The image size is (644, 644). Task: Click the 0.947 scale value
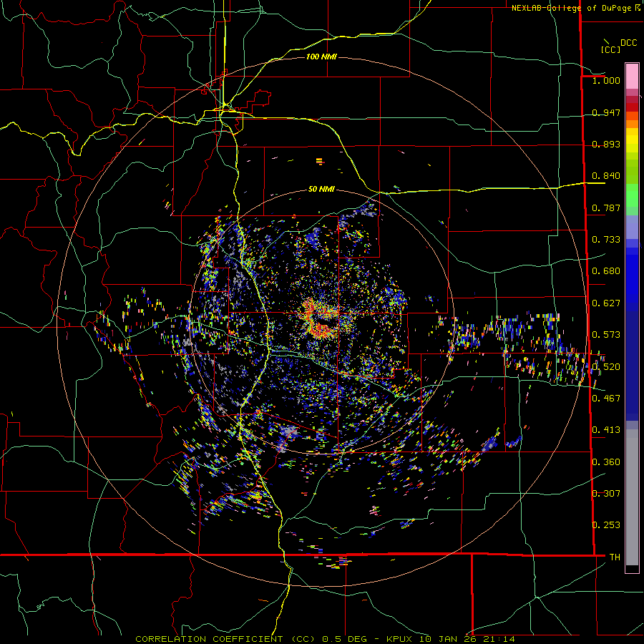(x=606, y=112)
